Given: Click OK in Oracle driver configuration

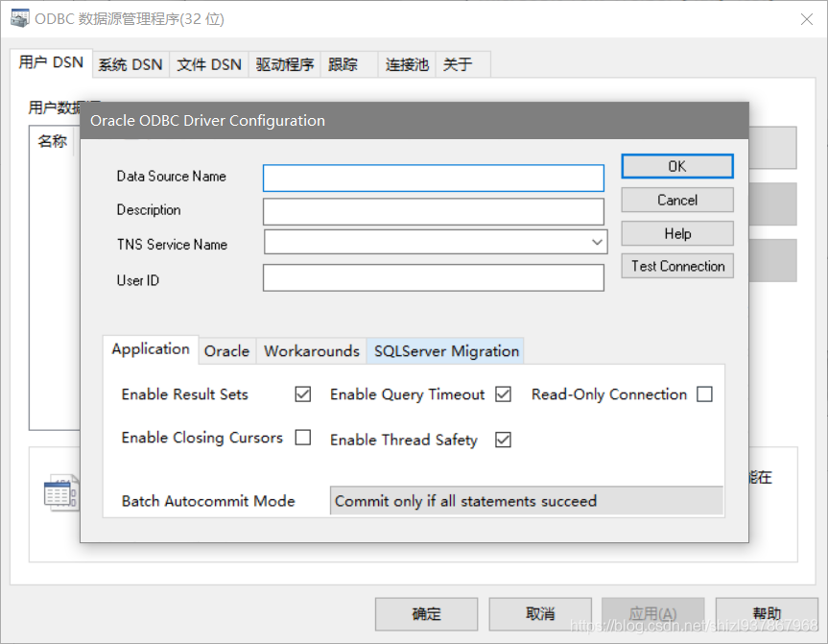Looking at the screenshot, I should [x=677, y=166].
